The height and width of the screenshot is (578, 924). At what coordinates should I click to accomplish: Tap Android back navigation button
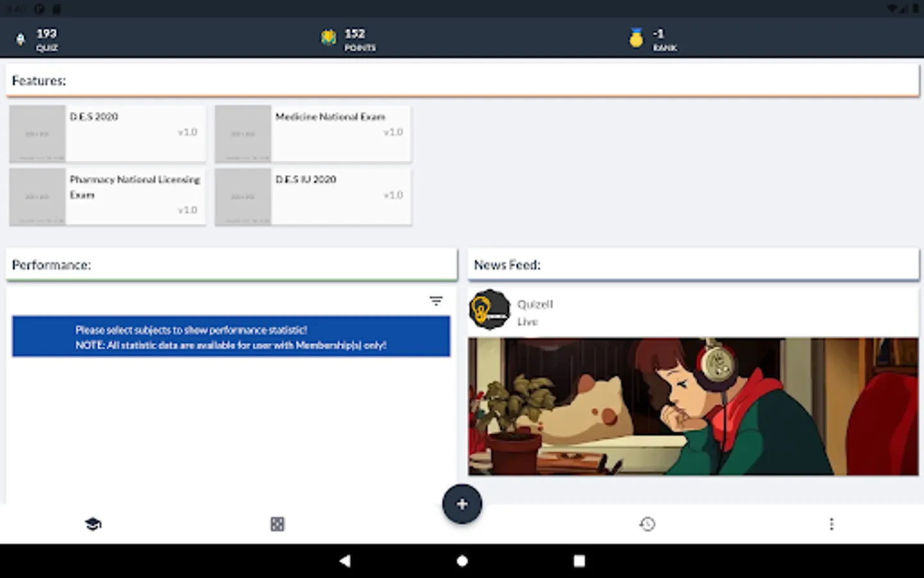click(345, 561)
